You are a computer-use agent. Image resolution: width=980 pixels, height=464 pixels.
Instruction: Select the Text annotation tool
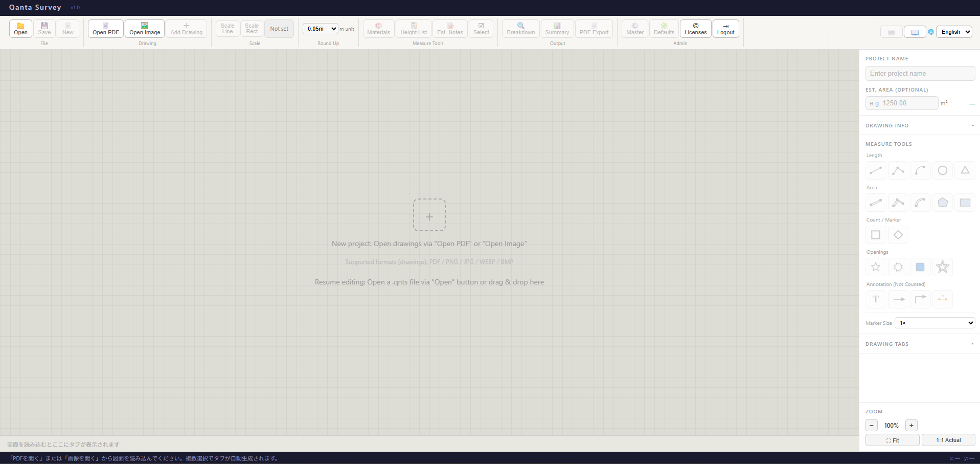[876, 299]
